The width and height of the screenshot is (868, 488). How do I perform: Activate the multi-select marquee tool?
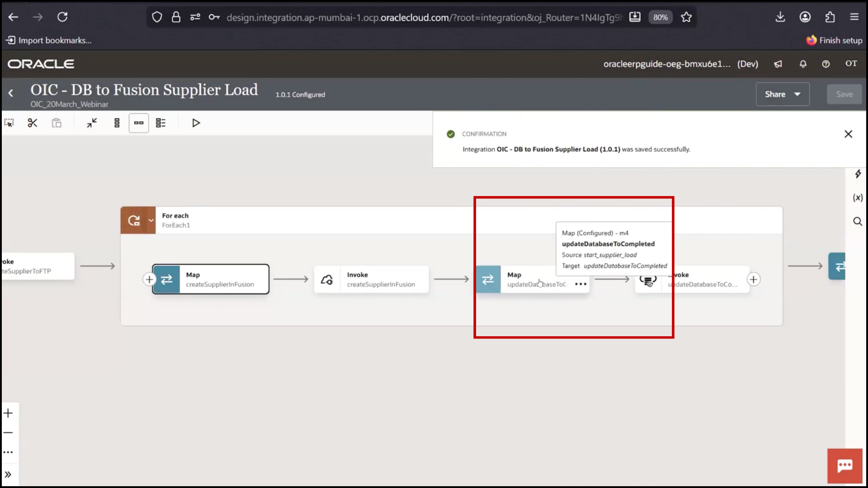click(9, 123)
